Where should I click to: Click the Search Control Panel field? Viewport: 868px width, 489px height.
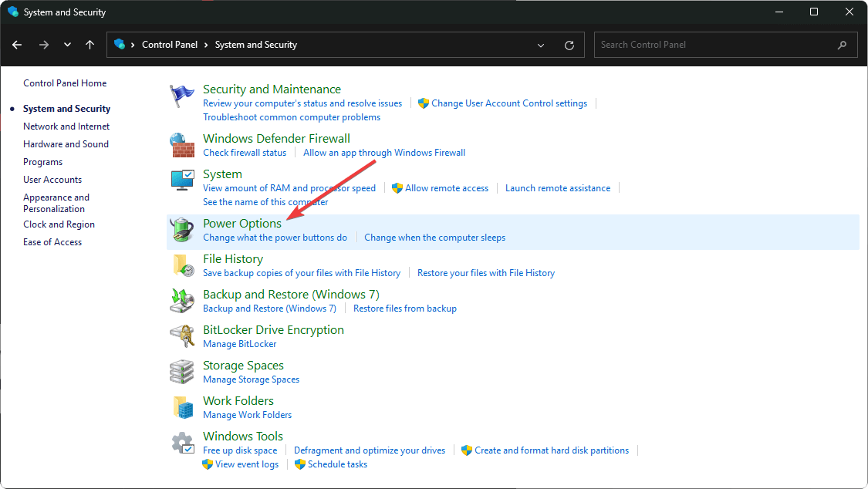click(x=716, y=45)
